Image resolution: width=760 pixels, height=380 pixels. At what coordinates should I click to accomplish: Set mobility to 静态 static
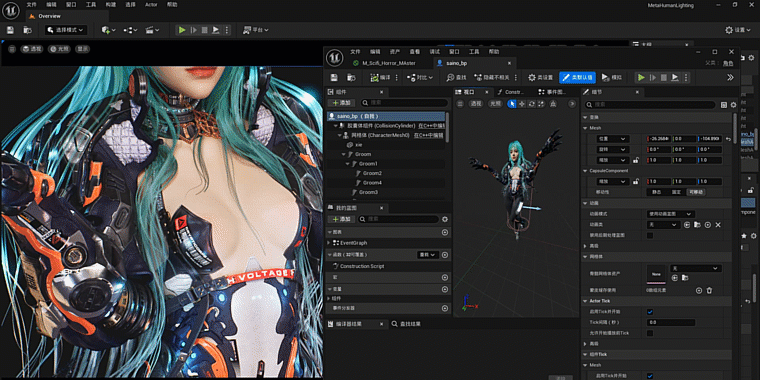[656, 192]
